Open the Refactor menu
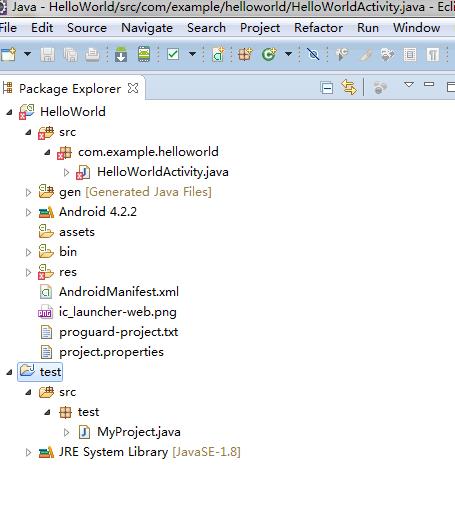This screenshot has height=517, width=455. (x=318, y=28)
